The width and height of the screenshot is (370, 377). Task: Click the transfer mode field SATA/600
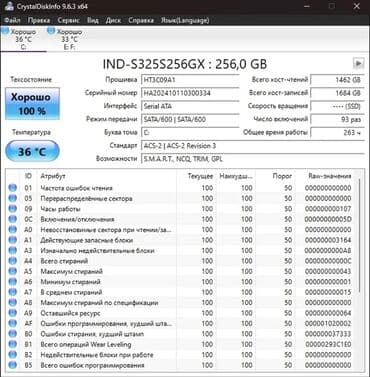(x=190, y=119)
